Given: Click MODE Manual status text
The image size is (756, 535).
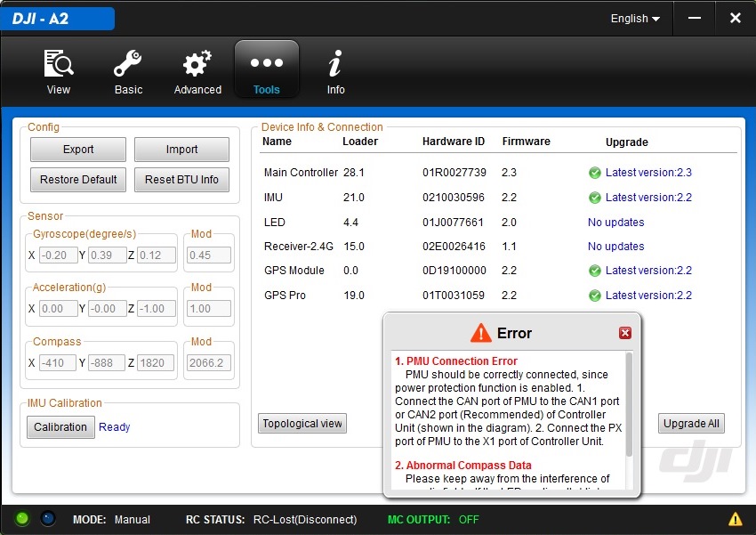Looking at the screenshot, I should 111,519.
